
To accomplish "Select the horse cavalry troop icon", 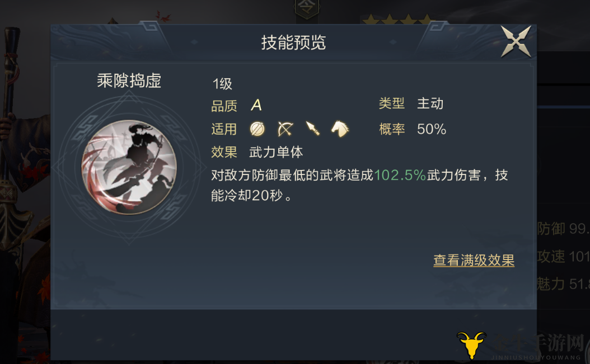I will [340, 129].
